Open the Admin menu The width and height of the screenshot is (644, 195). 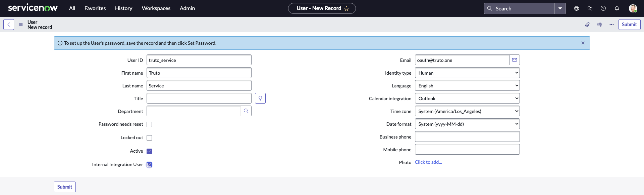187,8
